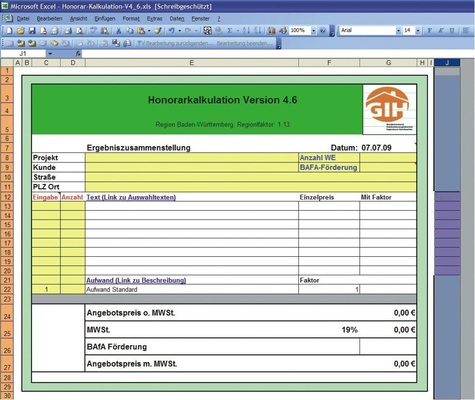Open the Extras menu
The width and height of the screenshot is (475, 400).
tap(154, 19)
